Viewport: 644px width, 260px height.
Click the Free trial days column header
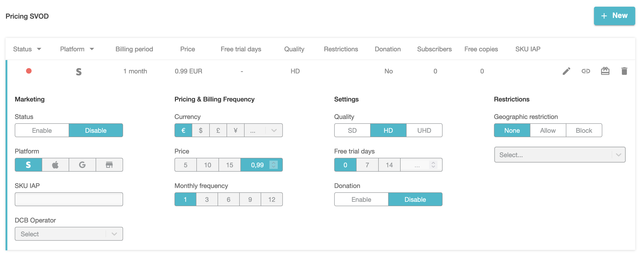click(241, 49)
